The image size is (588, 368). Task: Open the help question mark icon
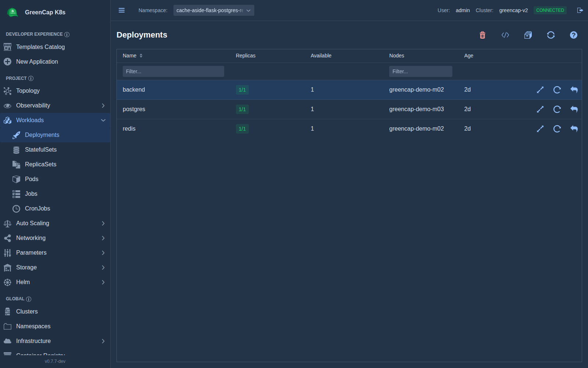[574, 35]
